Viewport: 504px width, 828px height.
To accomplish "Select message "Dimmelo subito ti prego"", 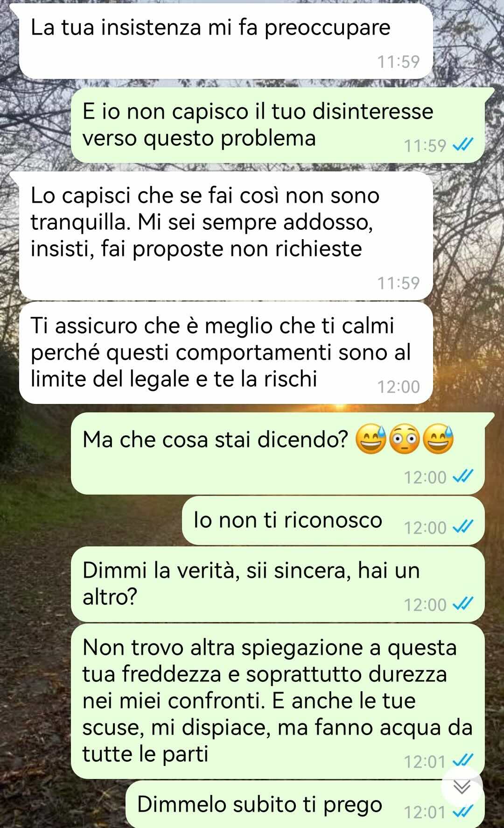I will (x=305, y=804).
